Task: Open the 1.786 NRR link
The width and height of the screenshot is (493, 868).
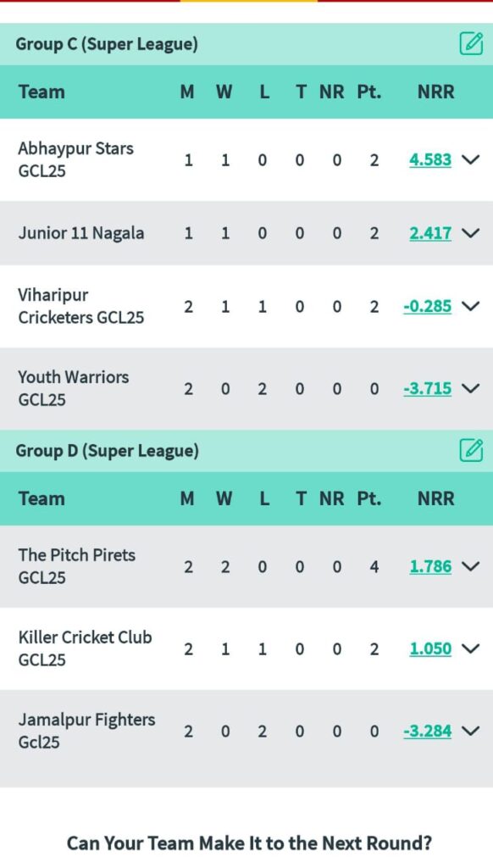Action: click(x=430, y=566)
